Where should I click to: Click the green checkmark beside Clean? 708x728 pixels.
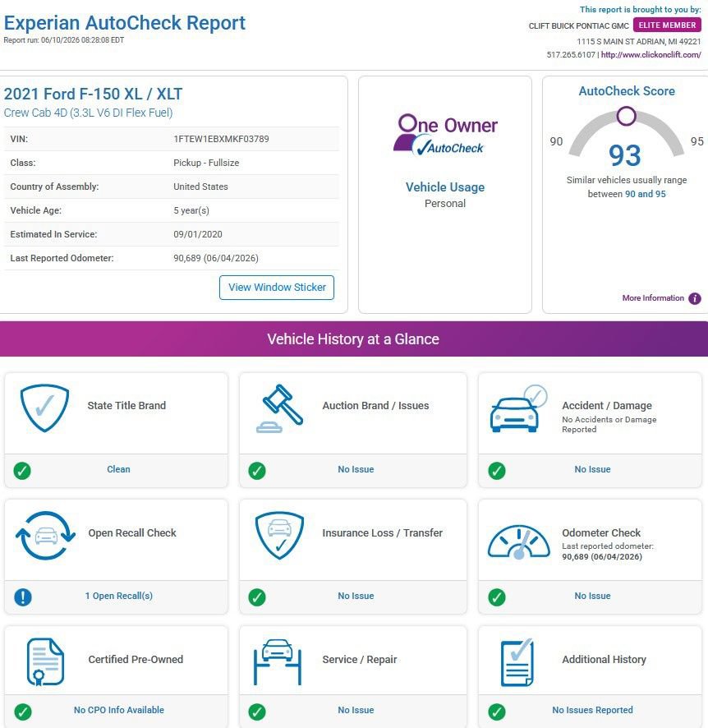pyautogui.click(x=22, y=470)
